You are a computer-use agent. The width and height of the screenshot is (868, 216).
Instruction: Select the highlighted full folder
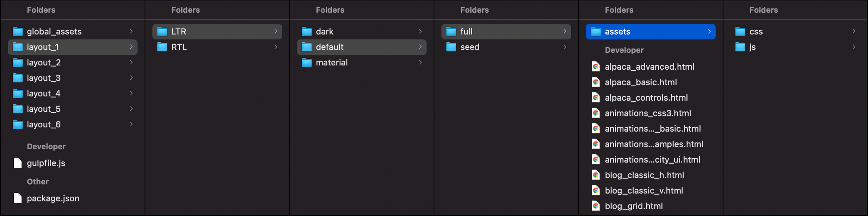[x=506, y=32]
